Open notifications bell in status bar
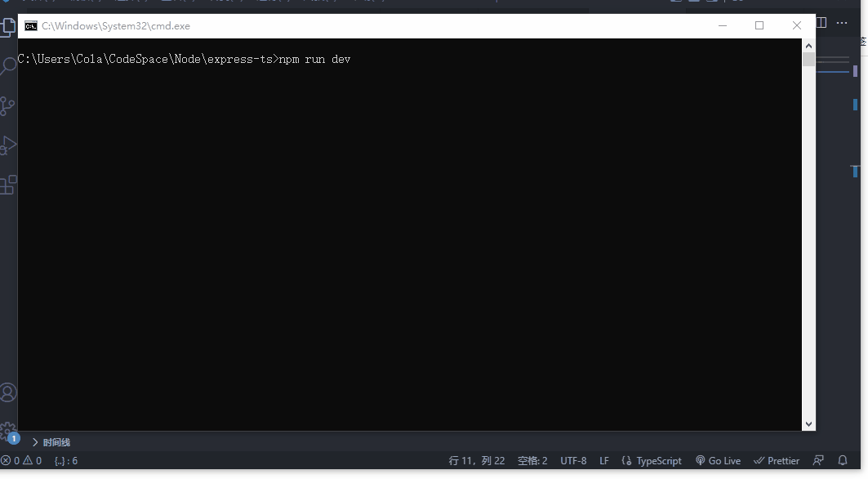 click(x=843, y=461)
